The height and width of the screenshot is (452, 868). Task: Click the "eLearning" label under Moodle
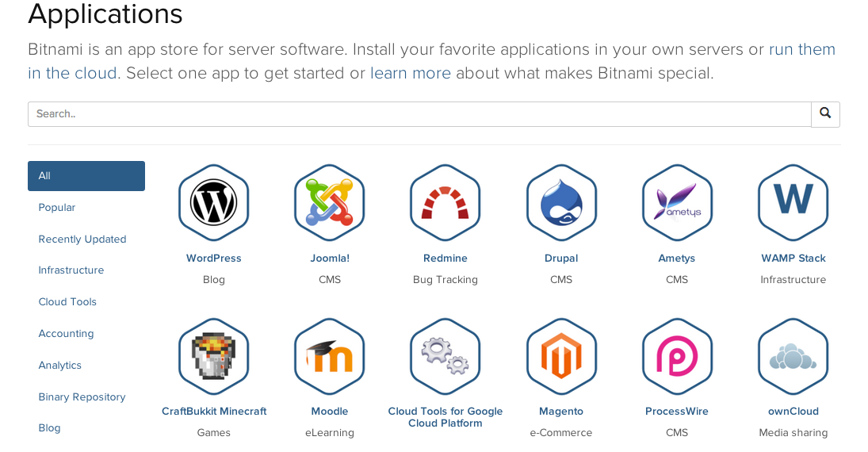[330, 433]
